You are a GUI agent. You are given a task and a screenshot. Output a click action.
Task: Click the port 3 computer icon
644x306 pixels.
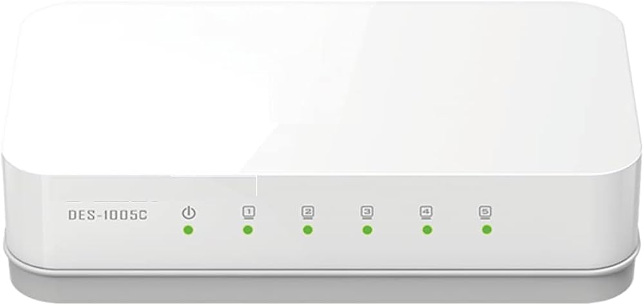point(367,213)
